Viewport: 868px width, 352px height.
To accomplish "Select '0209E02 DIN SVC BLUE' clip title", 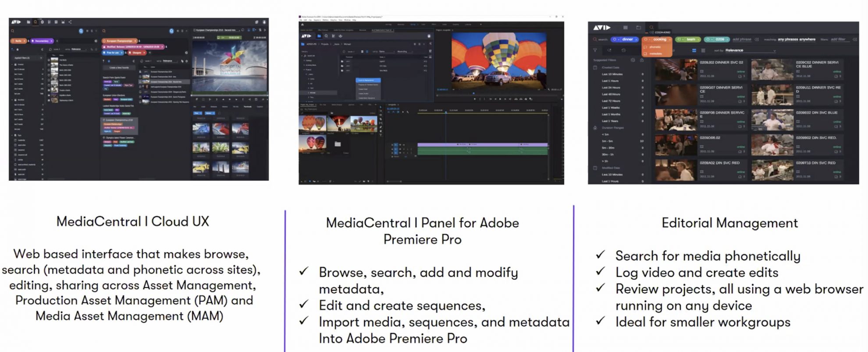I will pyautogui.click(x=817, y=113).
